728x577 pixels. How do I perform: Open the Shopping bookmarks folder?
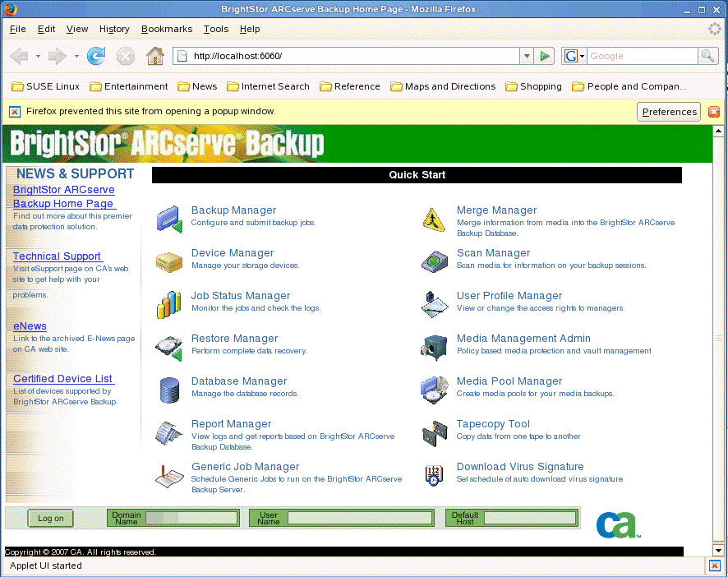coord(533,86)
